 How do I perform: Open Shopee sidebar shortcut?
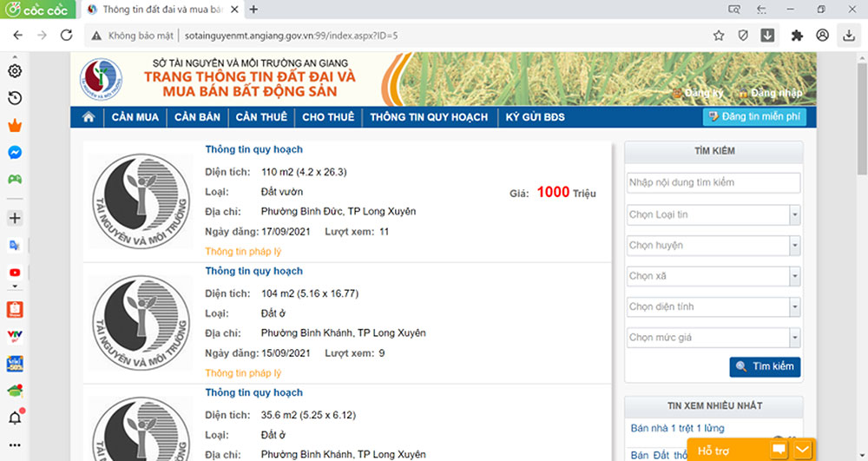(x=15, y=309)
